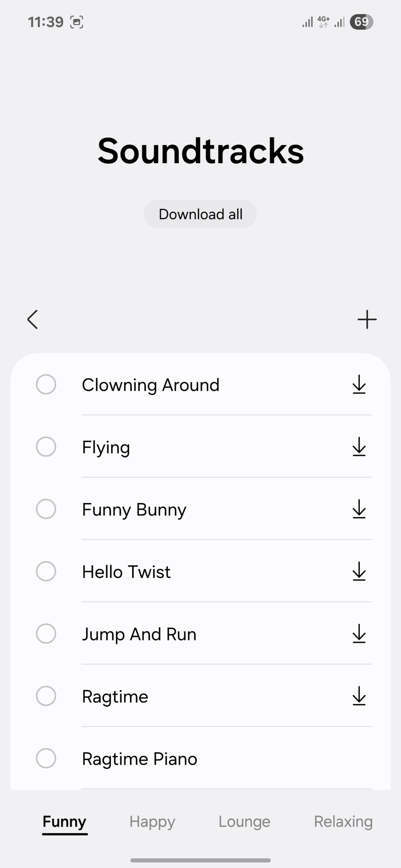This screenshot has height=868, width=401.
Task: Tap the Download all button
Action: pos(200,214)
